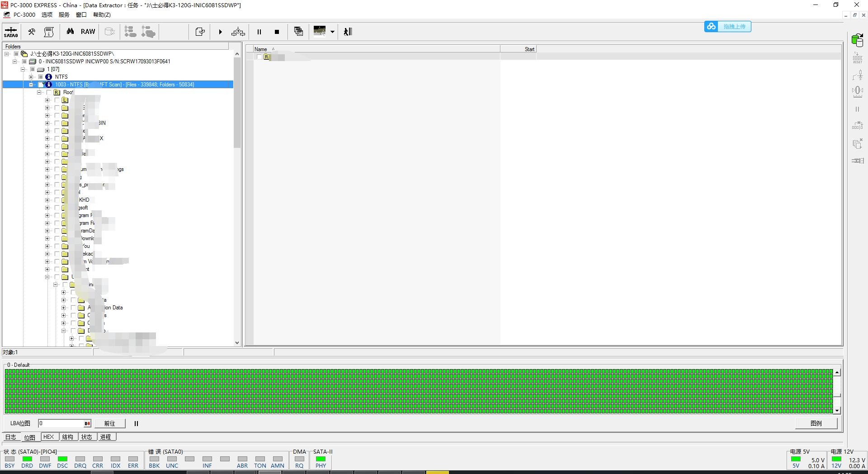This screenshot has width=868, height=474.
Task: Expand the NTFS tree node
Action: pyautogui.click(x=31, y=77)
